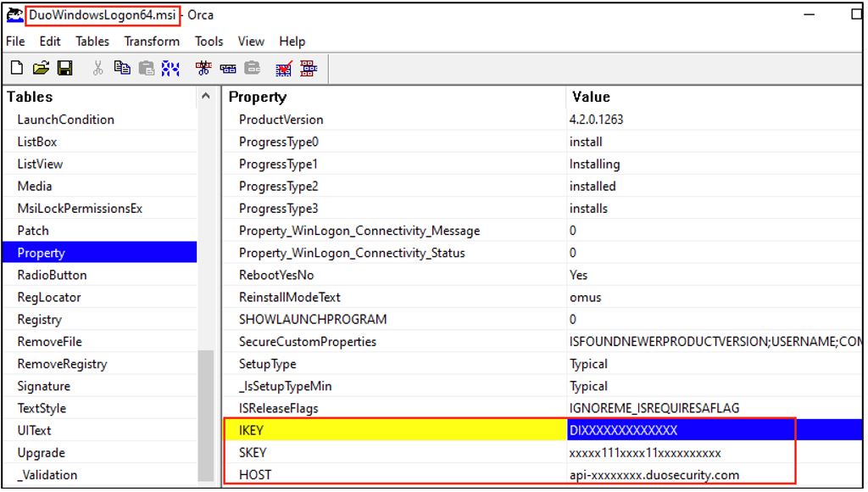Select the RadioButton table
The width and height of the screenshot is (868, 492).
(100, 275)
